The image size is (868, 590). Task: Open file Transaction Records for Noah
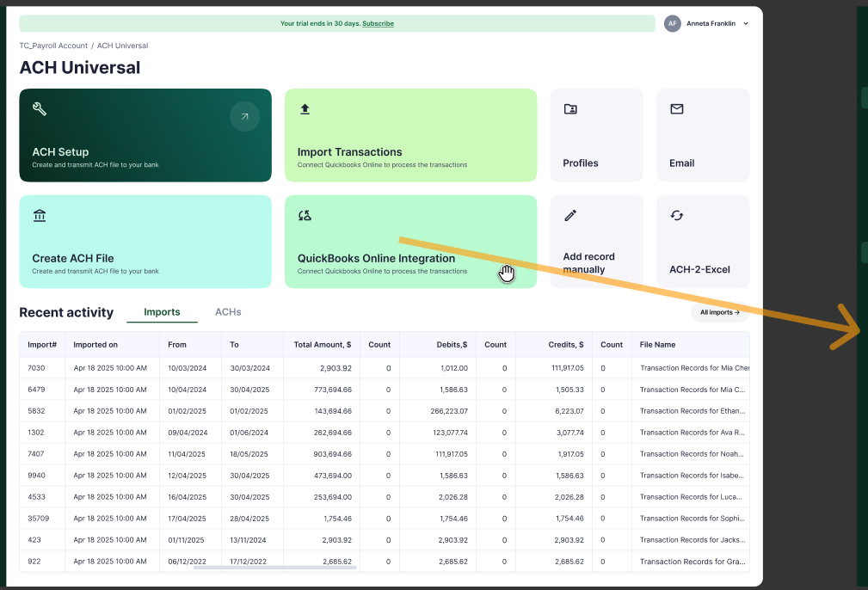coord(692,454)
